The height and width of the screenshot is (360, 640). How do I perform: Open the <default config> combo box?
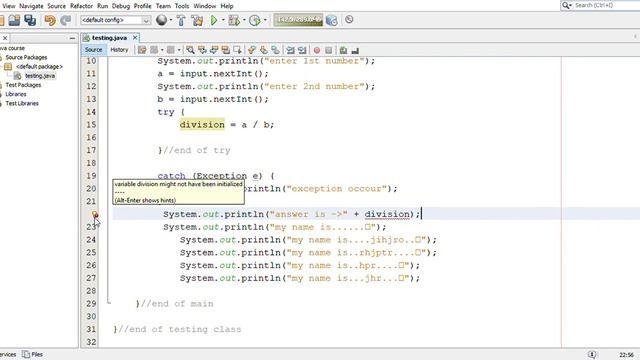coord(116,20)
